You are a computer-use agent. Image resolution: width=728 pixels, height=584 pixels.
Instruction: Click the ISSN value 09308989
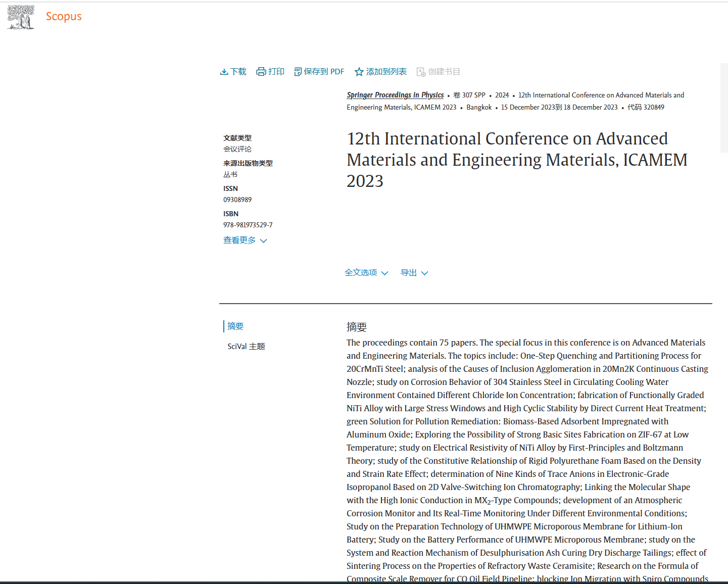point(237,200)
